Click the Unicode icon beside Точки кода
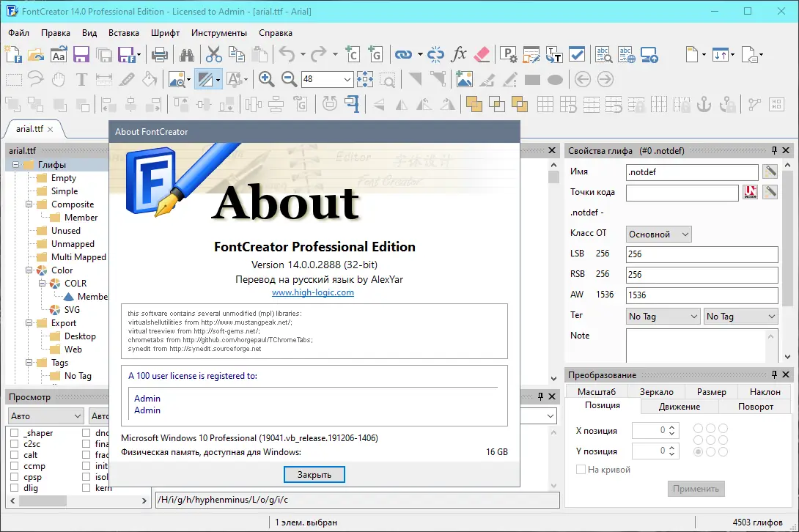This screenshot has width=799, height=532. click(750, 192)
